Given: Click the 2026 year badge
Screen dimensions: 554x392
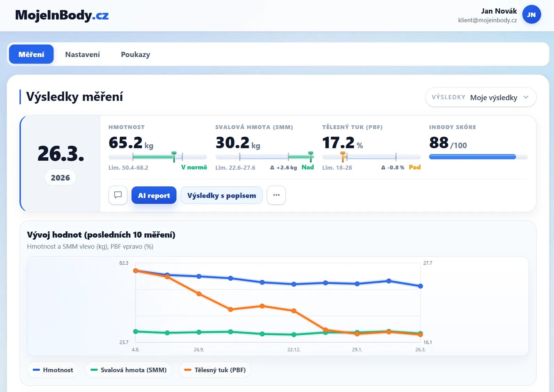Looking at the screenshot, I should [x=60, y=178].
